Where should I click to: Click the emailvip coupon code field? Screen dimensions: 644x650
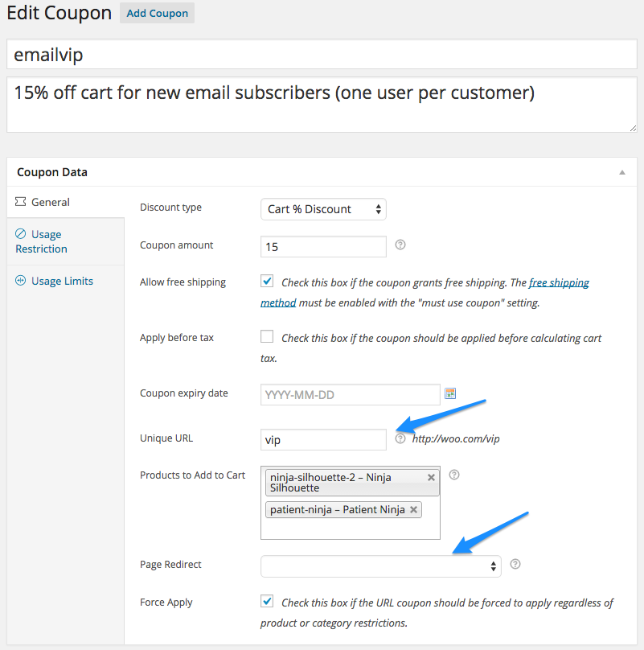pos(322,55)
